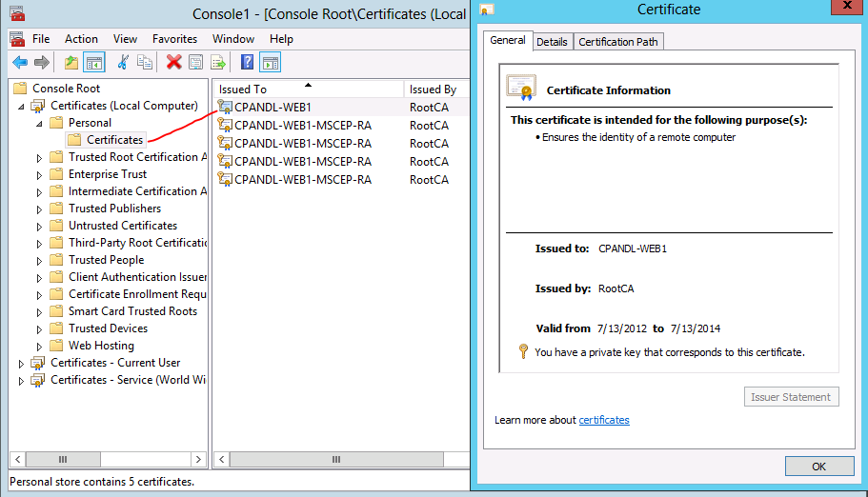Click the Trusted Devices folder icon
Screen dimensions: 868x497
(56, 328)
